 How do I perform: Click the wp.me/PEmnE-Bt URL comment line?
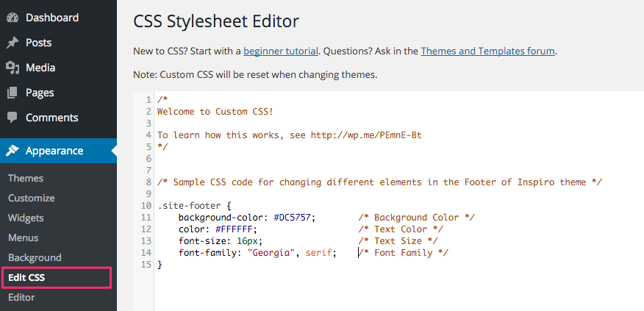click(x=289, y=135)
